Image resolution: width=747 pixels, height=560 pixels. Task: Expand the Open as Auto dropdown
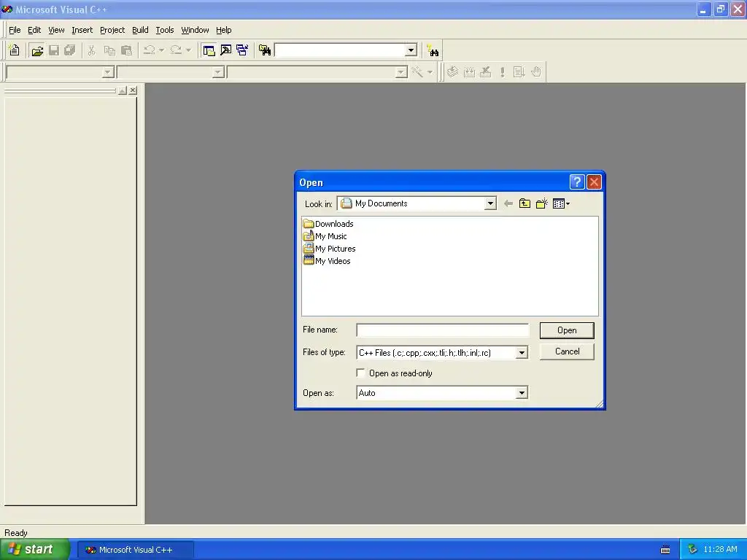522,393
